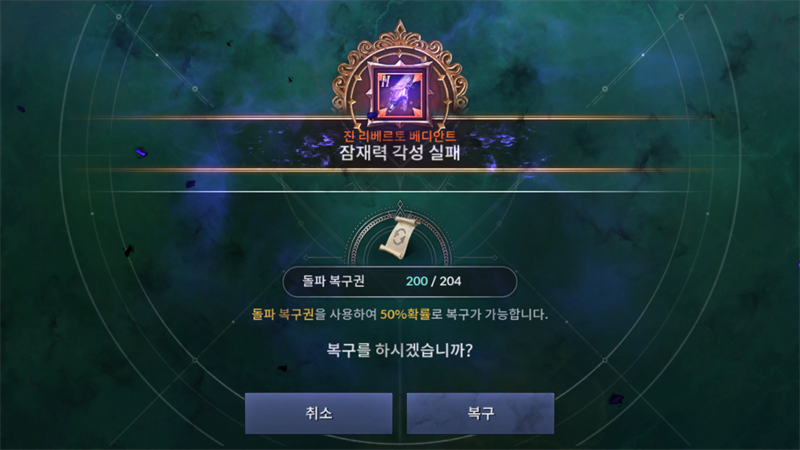Click the diamond ornament atop scroll emblem
Viewport: 800px width, 450px height.
[x=400, y=205]
